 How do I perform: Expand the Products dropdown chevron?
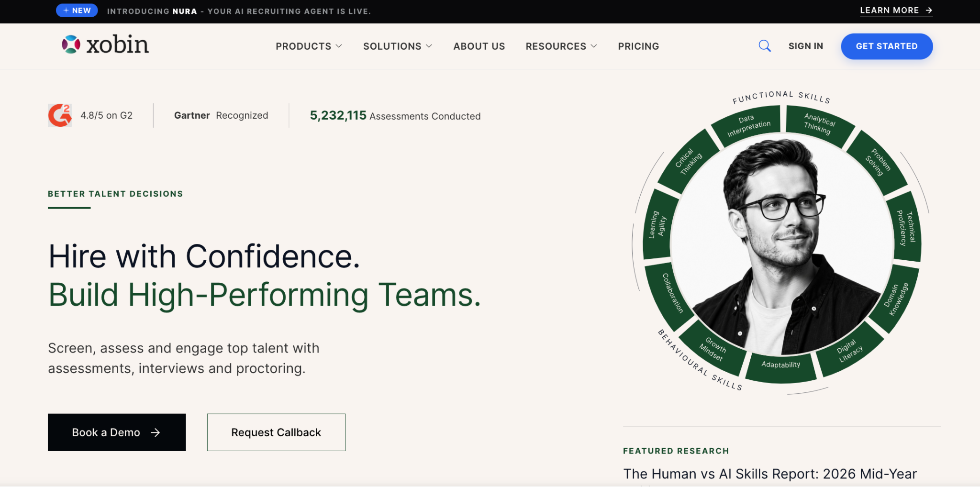(339, 46)
